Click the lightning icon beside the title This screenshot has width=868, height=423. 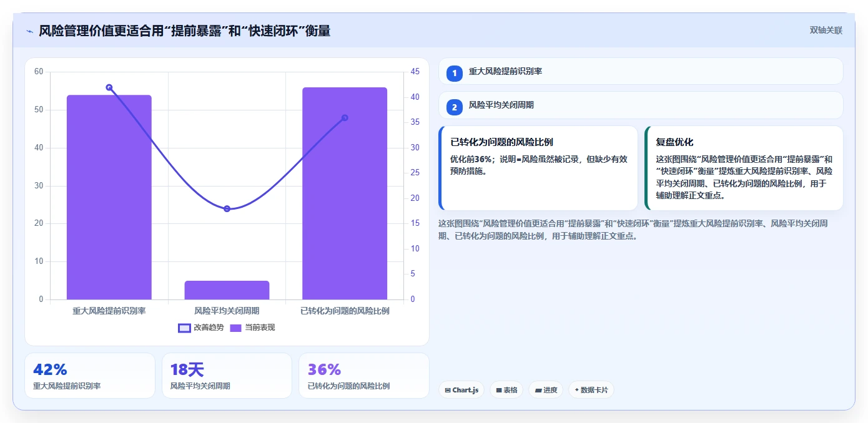(x=29, y=31)
